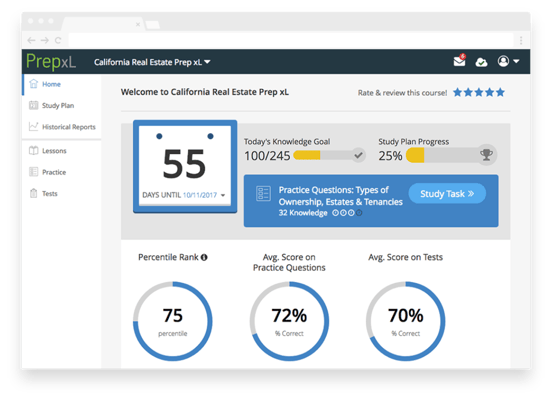
Task: Rate the course with the third star
Action: tap(479, 93)
